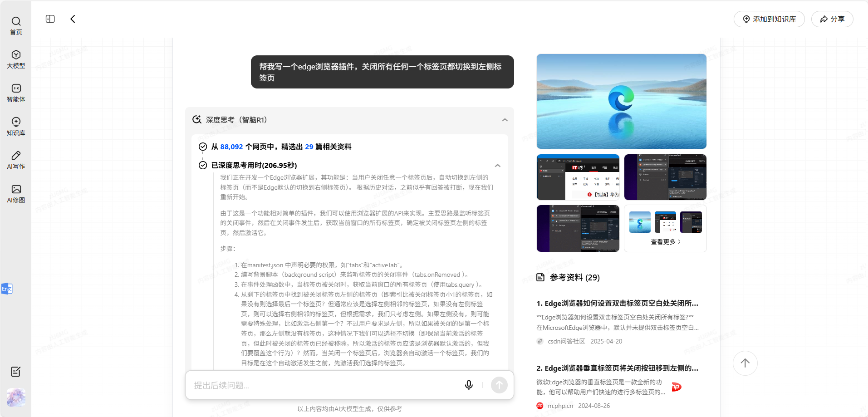Click the user question message bubble

coord(383,72)
